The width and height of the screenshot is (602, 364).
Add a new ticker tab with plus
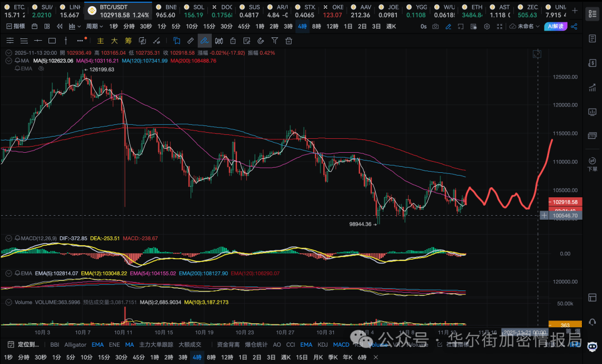click(x=575, y=11)
